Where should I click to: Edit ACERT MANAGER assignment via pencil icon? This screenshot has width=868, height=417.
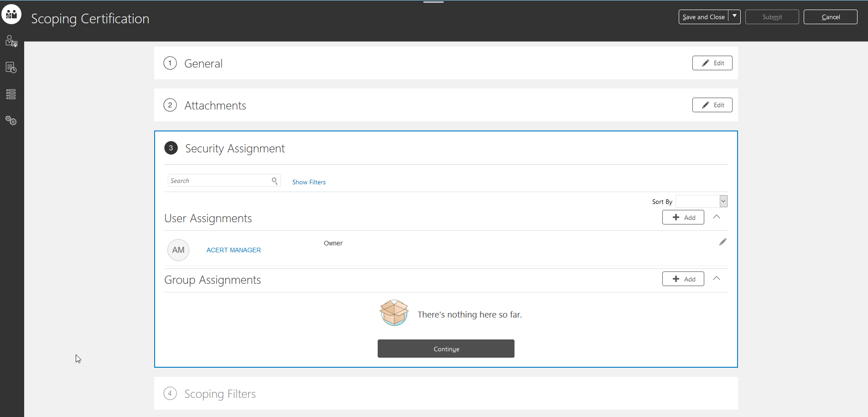[x=722, y=242]
